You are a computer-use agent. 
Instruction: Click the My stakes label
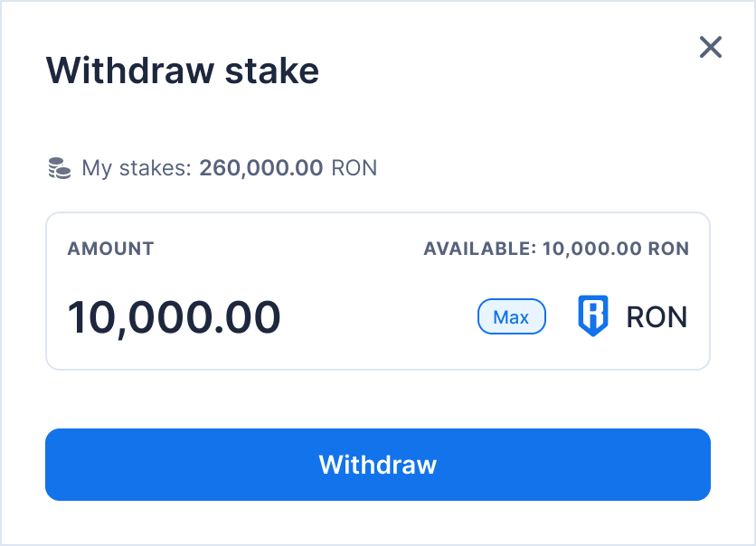[x=137, y=168]
